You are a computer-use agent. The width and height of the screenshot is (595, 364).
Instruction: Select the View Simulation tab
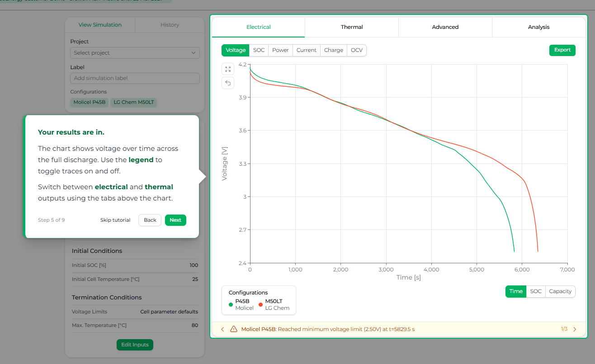point(100,25)
